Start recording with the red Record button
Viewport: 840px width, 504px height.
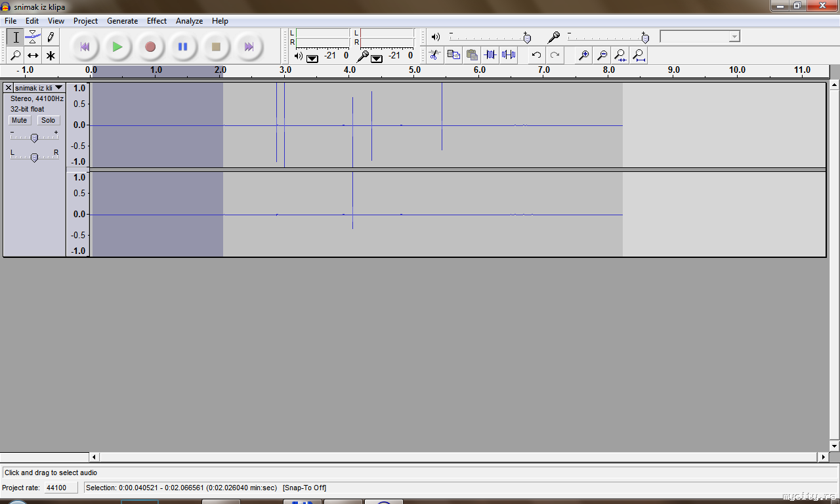[150, 47]
